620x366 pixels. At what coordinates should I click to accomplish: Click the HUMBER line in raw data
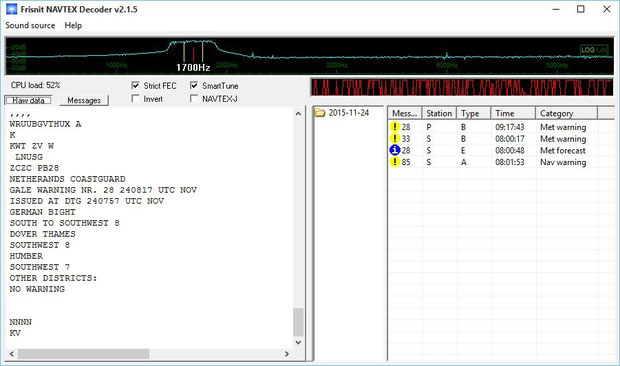coord(26,256)
